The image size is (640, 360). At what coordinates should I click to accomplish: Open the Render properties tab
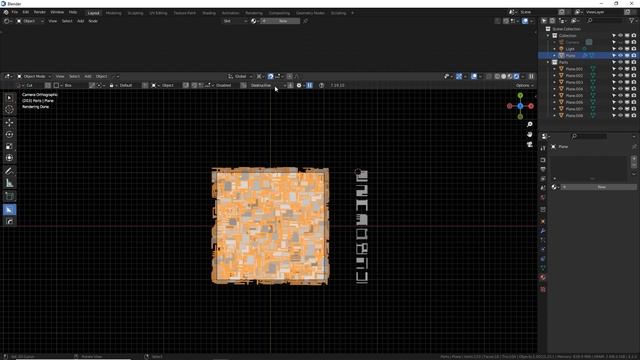pos(543,160)
